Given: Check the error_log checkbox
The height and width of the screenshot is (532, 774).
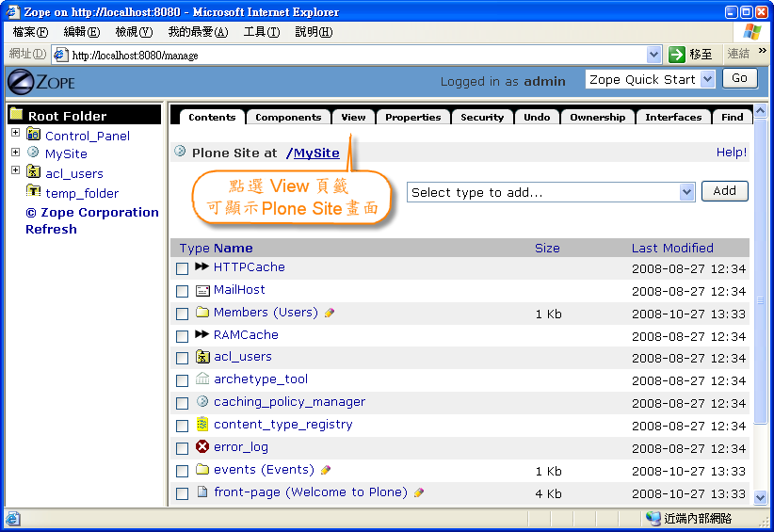Looking at the screenshot, I should point(182,448).
